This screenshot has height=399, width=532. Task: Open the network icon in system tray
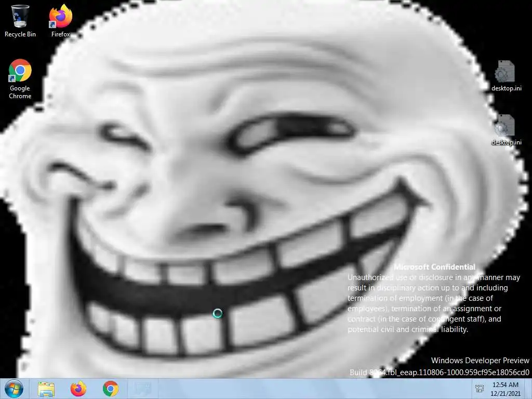tap(480, 389)
